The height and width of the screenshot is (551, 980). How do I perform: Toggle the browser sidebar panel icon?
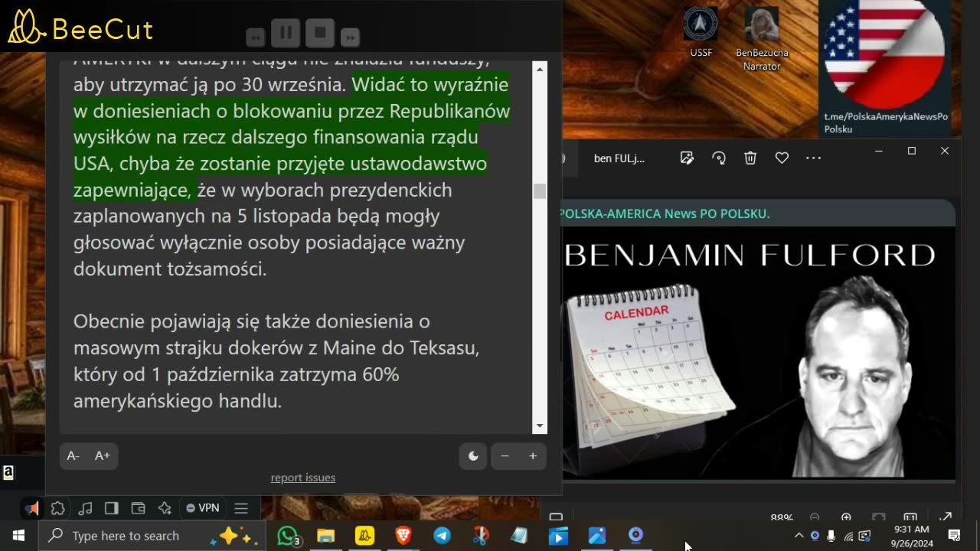click(112, 508)
